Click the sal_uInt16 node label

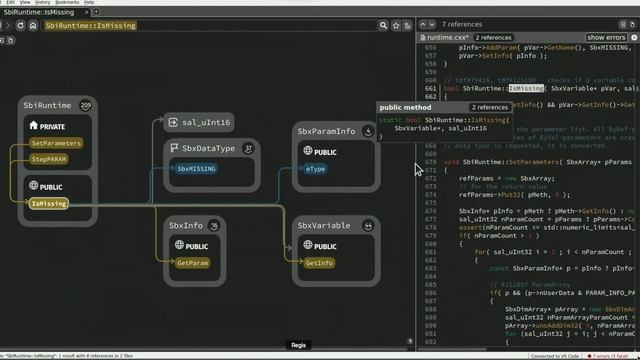tap(206, 122)
